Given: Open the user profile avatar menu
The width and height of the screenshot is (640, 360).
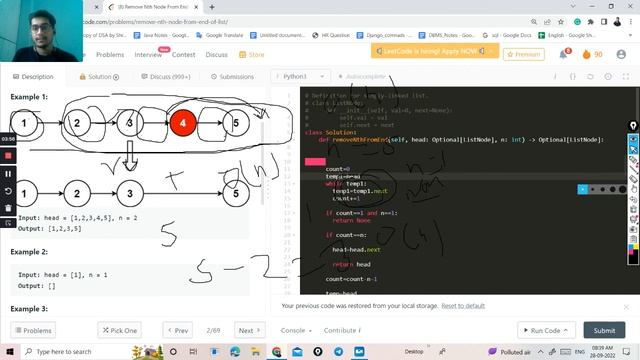Looking at the screenshot, I should click(621, 54).
